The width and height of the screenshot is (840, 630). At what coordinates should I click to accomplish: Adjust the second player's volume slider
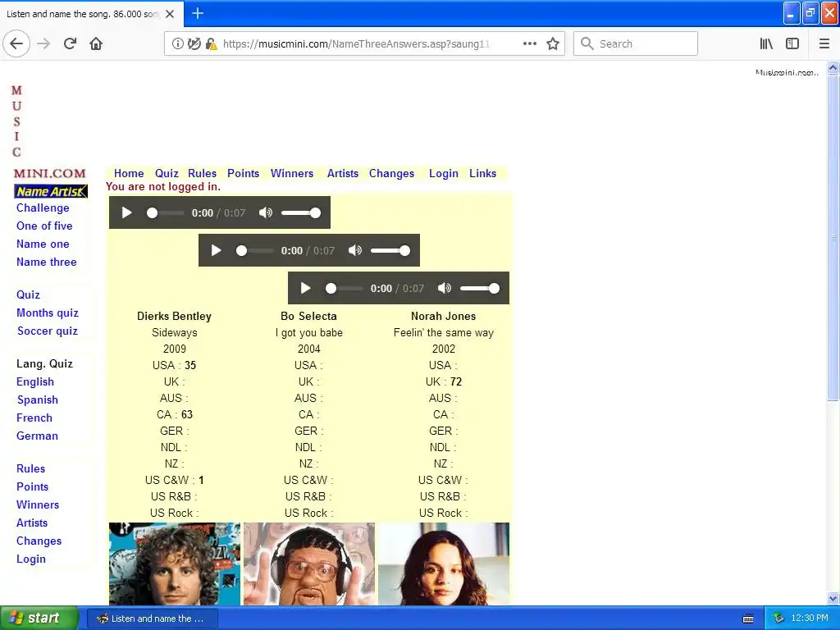pos(390,250)
